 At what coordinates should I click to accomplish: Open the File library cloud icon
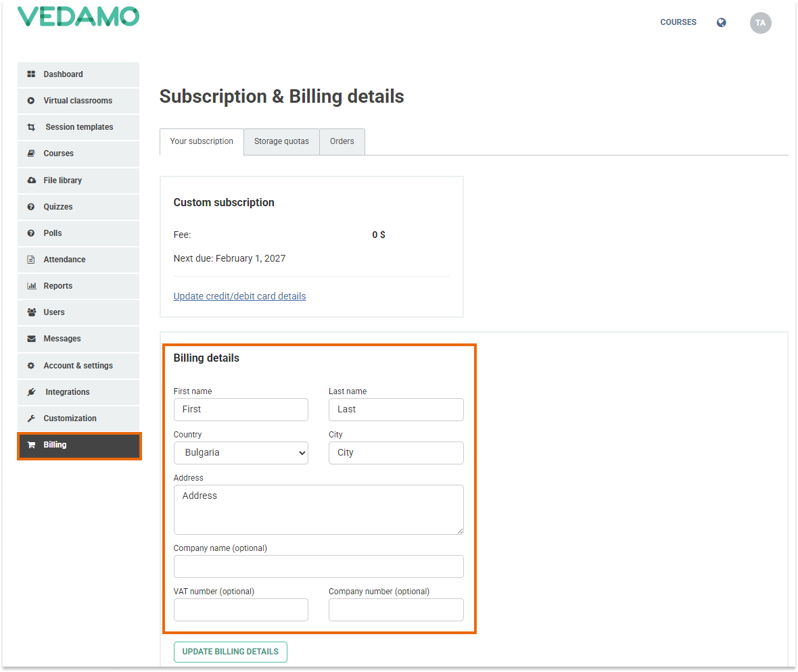tap(32, 181)
